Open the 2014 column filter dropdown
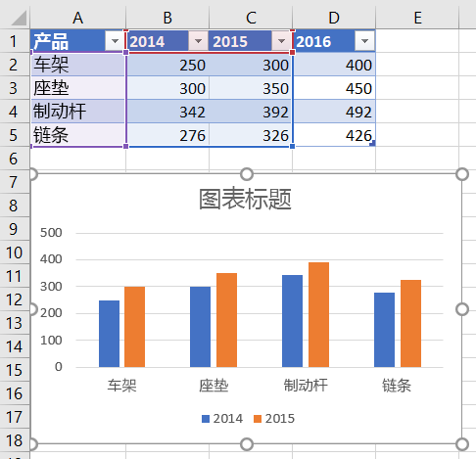 198,41
